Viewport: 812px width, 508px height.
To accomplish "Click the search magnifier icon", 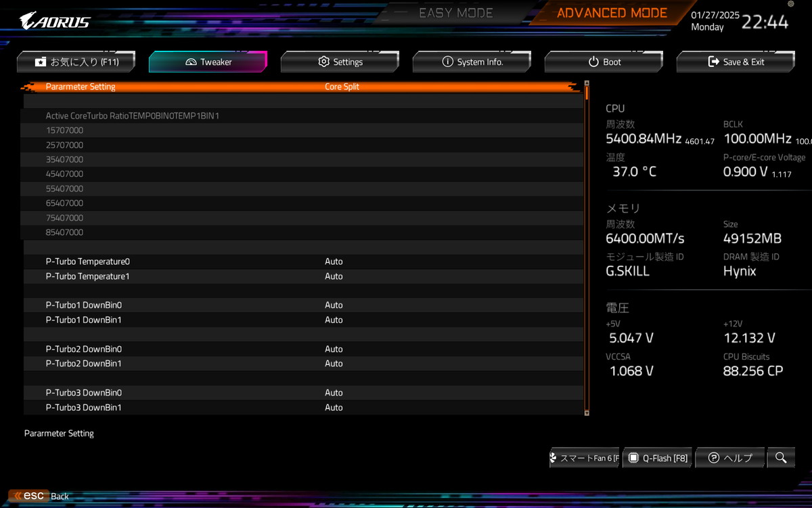I will click(x=781, y=458).
